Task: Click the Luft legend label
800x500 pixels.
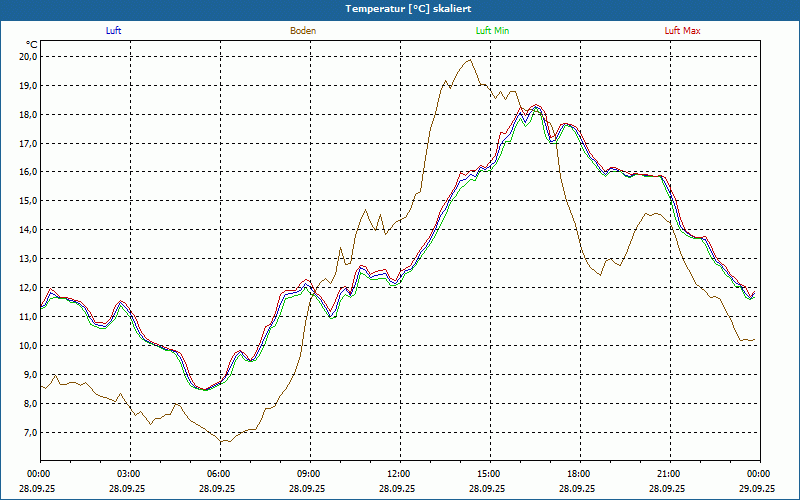Action: 113,31
